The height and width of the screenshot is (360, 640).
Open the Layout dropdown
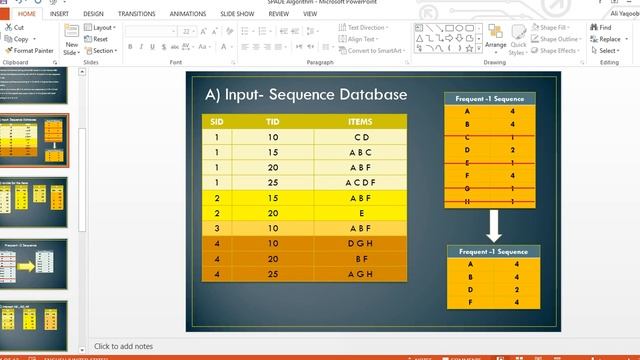100,27
